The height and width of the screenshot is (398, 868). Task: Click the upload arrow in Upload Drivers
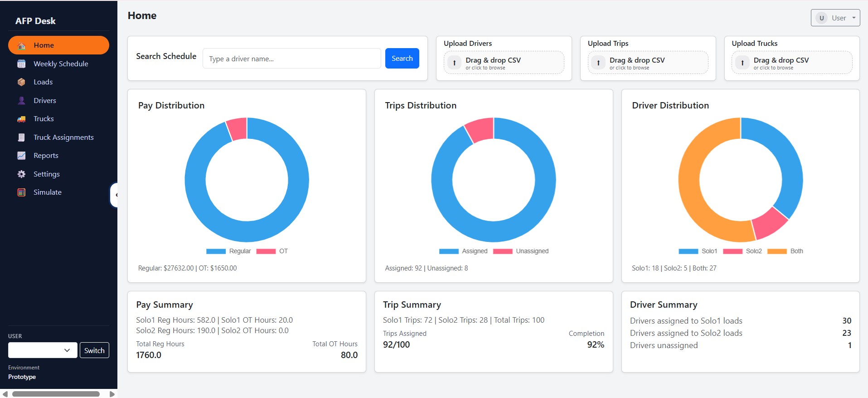click(454, 63)
